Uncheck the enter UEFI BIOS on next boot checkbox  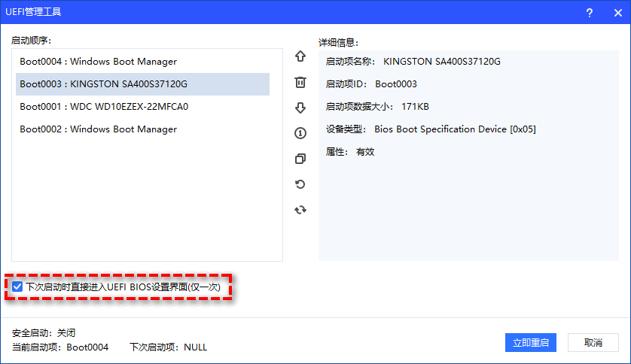[x=17, y=287]
